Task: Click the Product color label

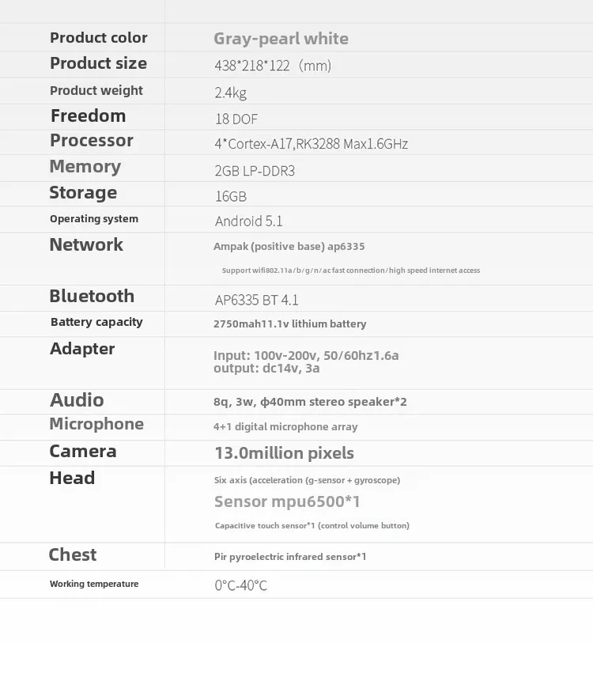Action: pyautogui.click(x=98, y=38)
